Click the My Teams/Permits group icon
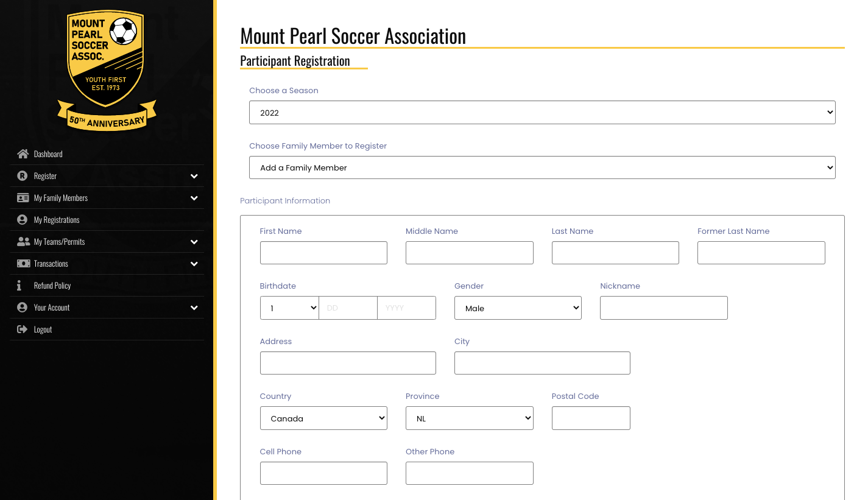Screen dimensions: 868x500 (23, 242)
